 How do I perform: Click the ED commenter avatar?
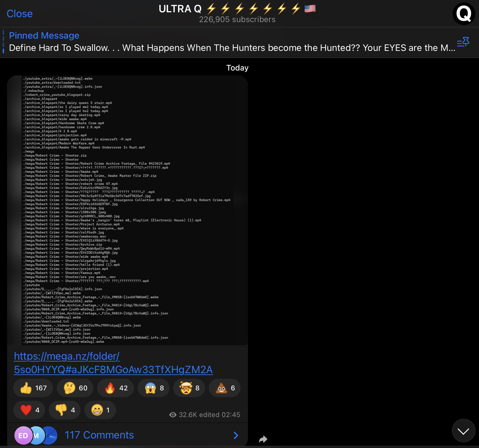[x=23, y=435]
